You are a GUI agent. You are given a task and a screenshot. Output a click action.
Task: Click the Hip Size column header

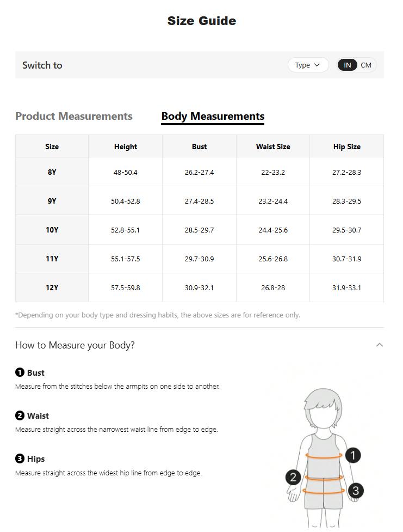tap(346, 146)
